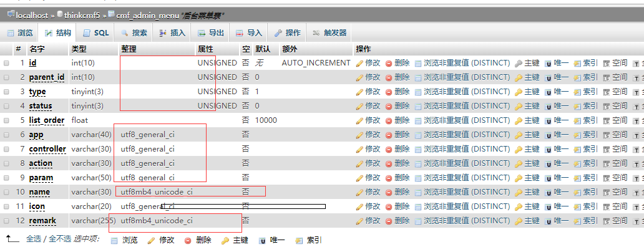644x252 pixels.
Task: Click the DISTINCT browse icon for app row
Action: pos(418,135)
